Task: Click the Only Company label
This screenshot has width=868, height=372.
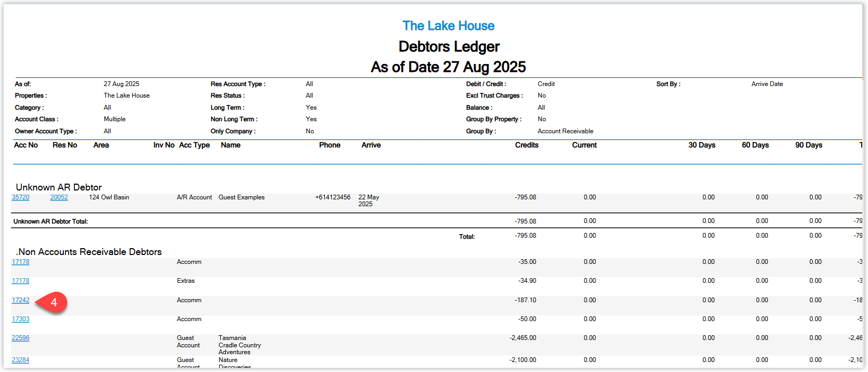Action: pos(233,131)
